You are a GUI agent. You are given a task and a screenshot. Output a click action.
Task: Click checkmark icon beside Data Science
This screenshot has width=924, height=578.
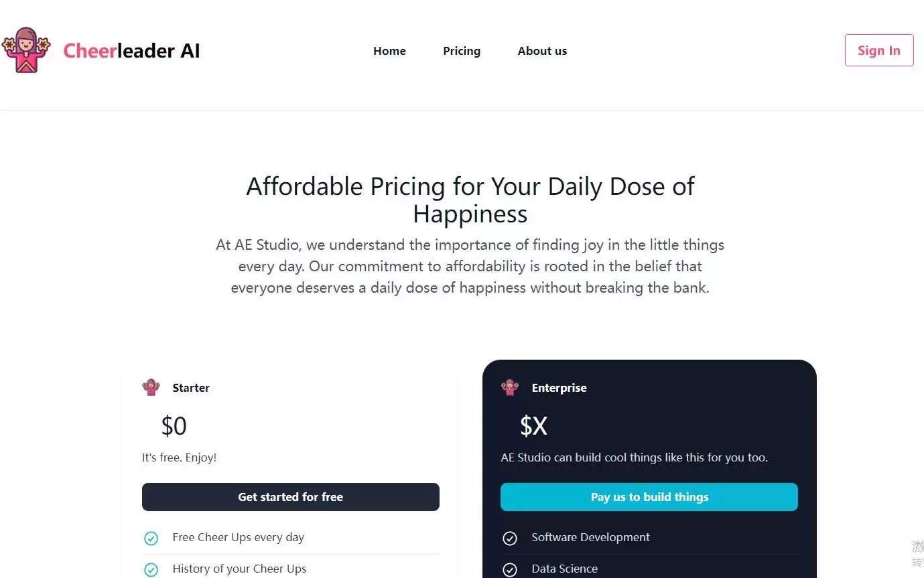[510, 569]
